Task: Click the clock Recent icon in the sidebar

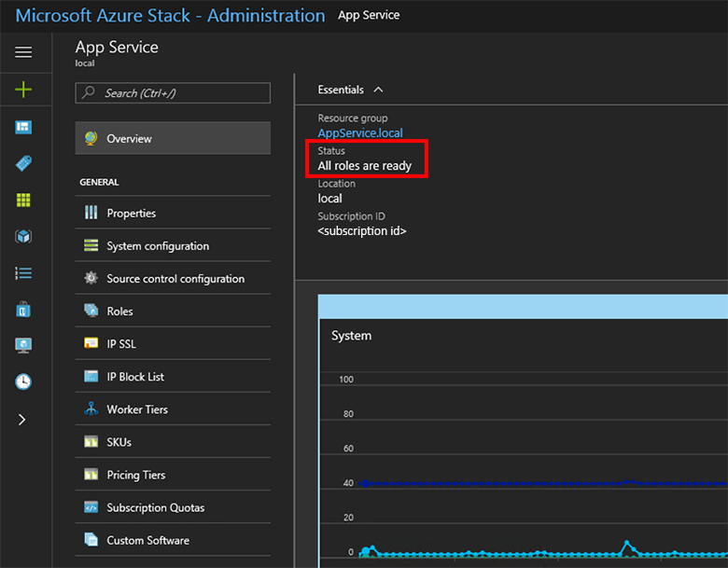Action: click(x=23, y=381)
